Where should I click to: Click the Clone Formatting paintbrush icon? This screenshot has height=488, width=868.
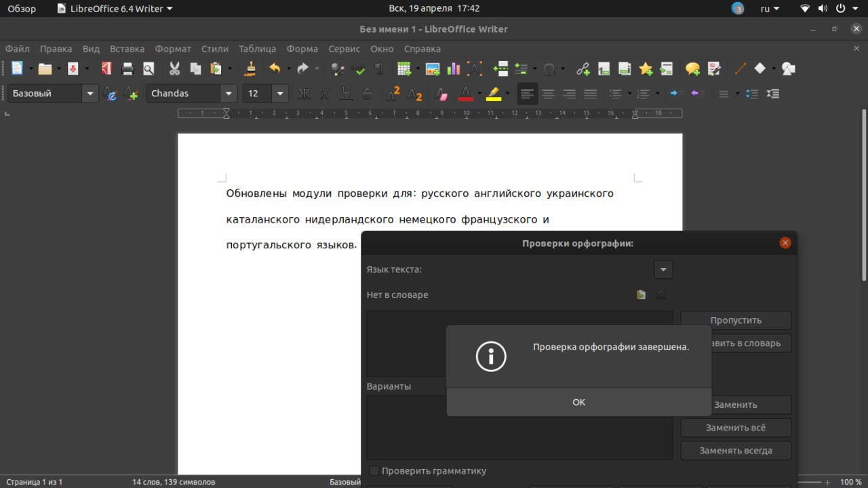tap(251, 69)
